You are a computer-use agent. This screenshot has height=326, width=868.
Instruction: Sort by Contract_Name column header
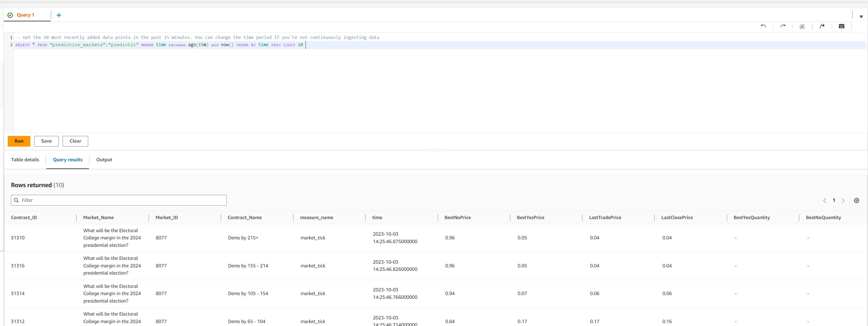(x=245, y=218)
